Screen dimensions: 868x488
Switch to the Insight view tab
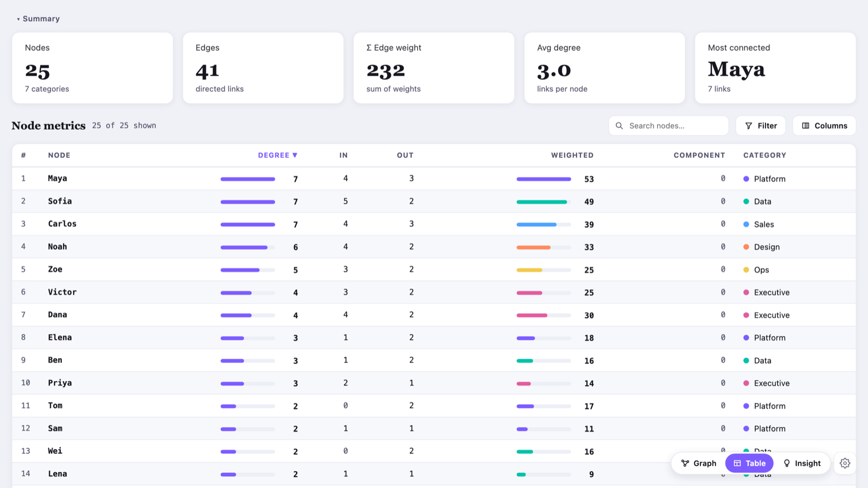click(x=802, y=463)
